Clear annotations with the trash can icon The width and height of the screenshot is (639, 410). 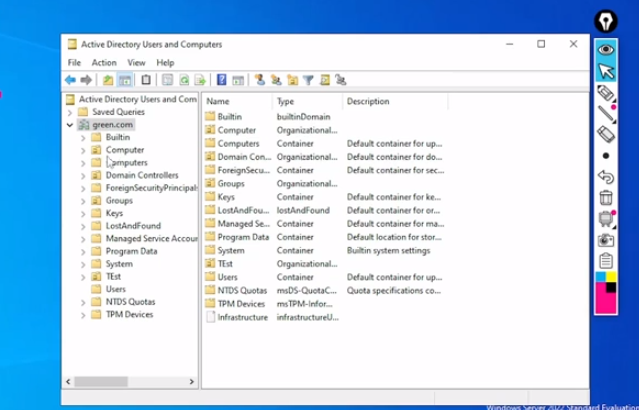click(606, 198)
